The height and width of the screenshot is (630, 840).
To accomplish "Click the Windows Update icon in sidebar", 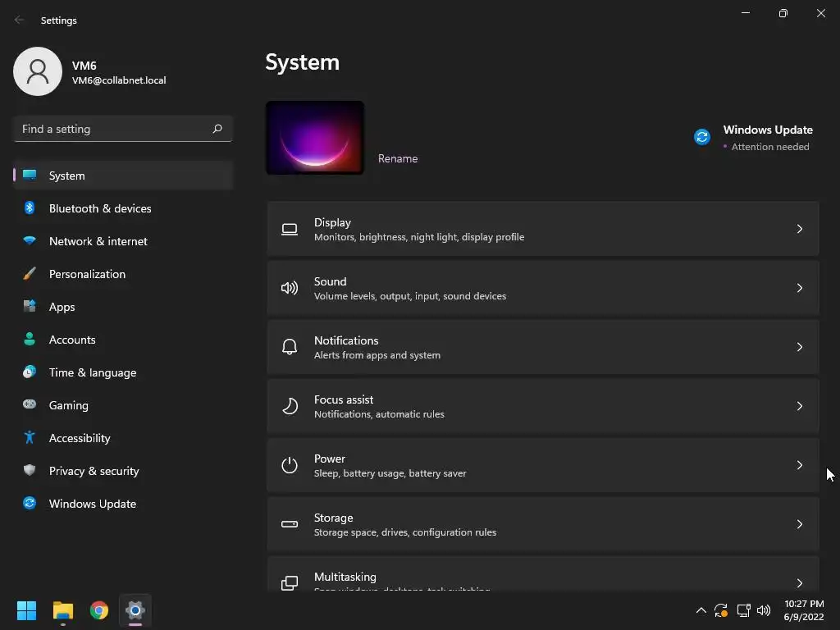I will pos(30,503).
